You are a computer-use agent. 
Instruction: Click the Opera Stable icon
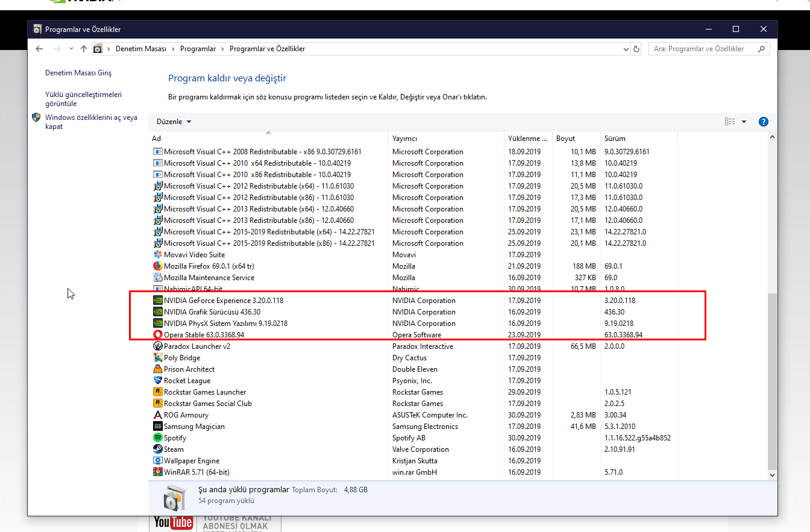tap(158, 335)
